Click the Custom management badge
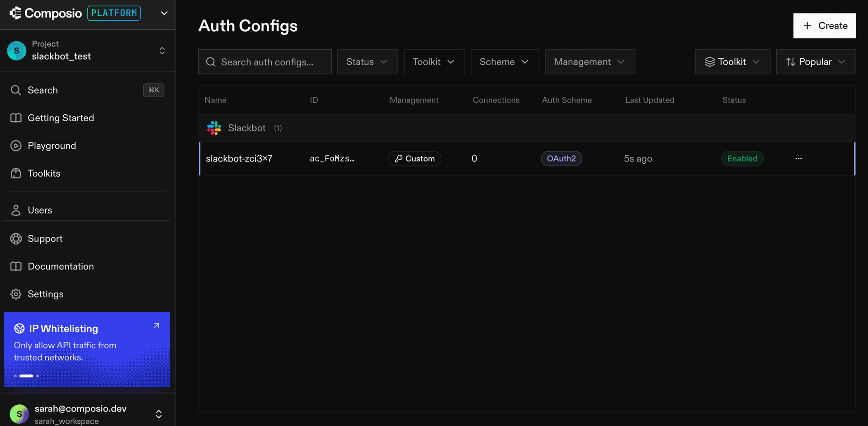This screenshot has width=868, height=426. (x=415, y=159)
